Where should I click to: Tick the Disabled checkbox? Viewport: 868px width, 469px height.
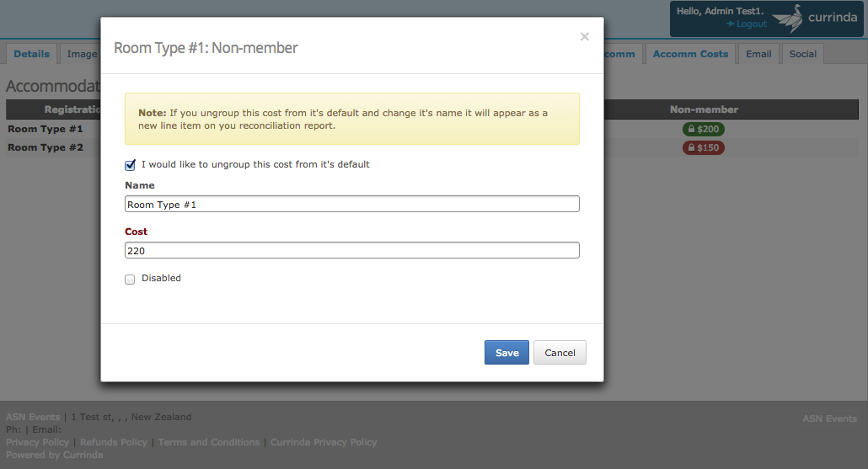point(130,280)
